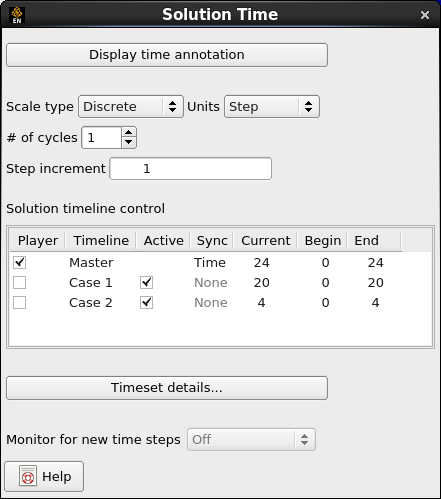
Task: Click the lifebuoy Help icon
Action: click(28, 476)
